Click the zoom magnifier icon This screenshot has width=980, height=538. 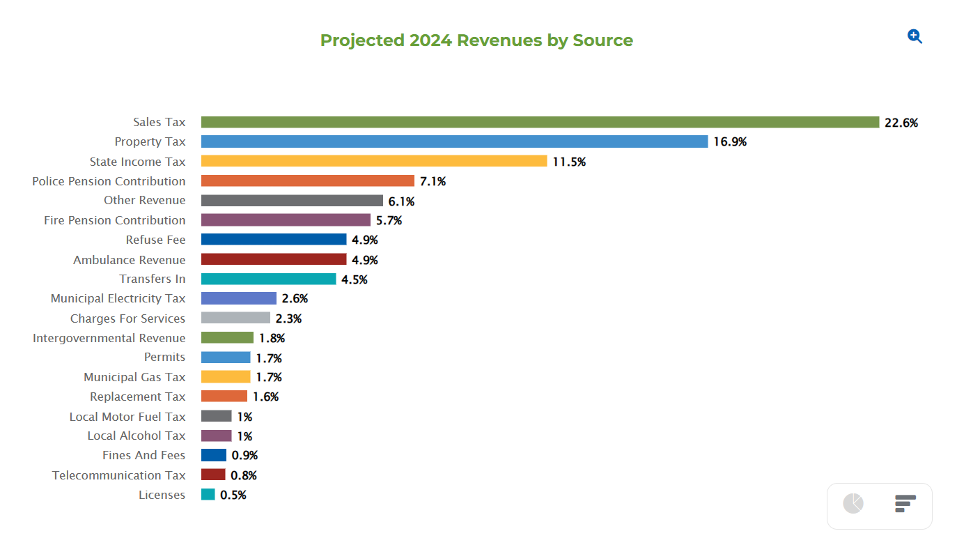click(x=915, y=36)
